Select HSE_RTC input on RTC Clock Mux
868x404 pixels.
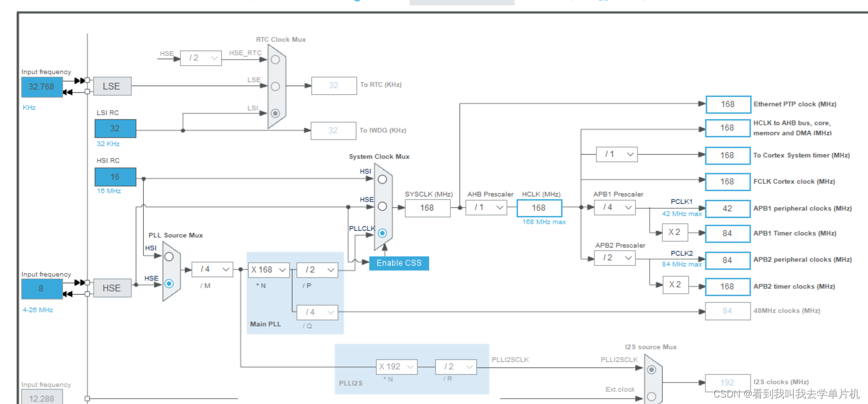pyautogui.click(x=275, y=60)
